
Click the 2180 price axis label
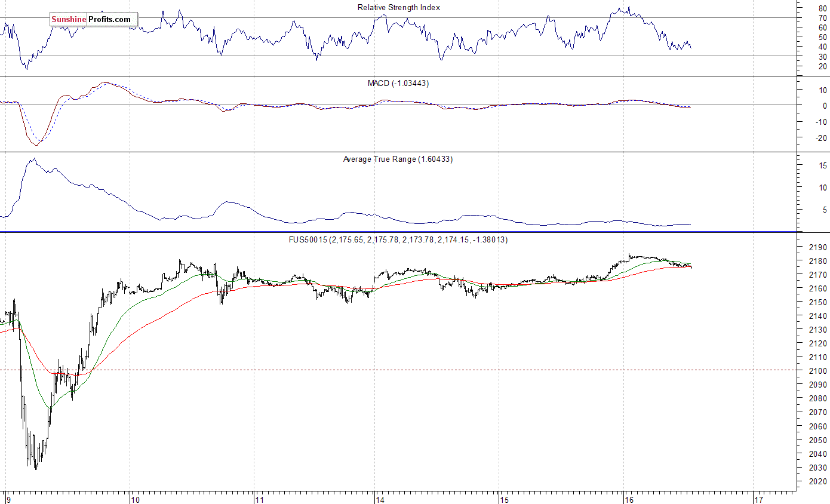click(818, 261)
